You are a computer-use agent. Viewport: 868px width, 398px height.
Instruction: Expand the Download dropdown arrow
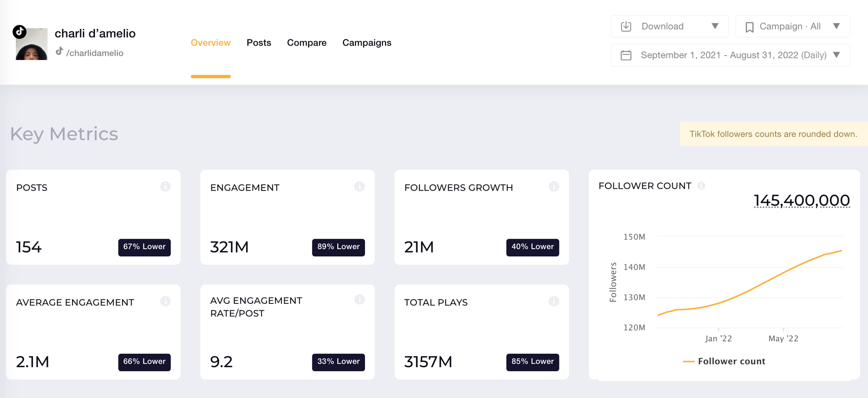(715, 26)
